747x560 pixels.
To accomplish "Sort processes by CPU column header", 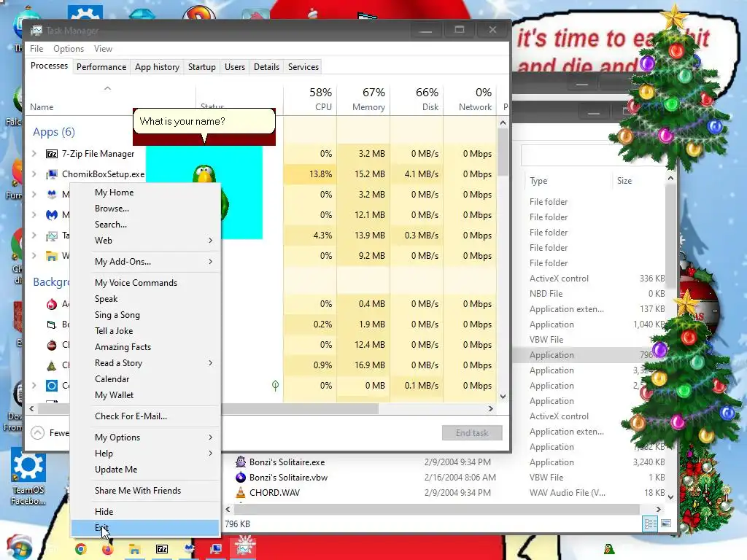I will point(310,99).
